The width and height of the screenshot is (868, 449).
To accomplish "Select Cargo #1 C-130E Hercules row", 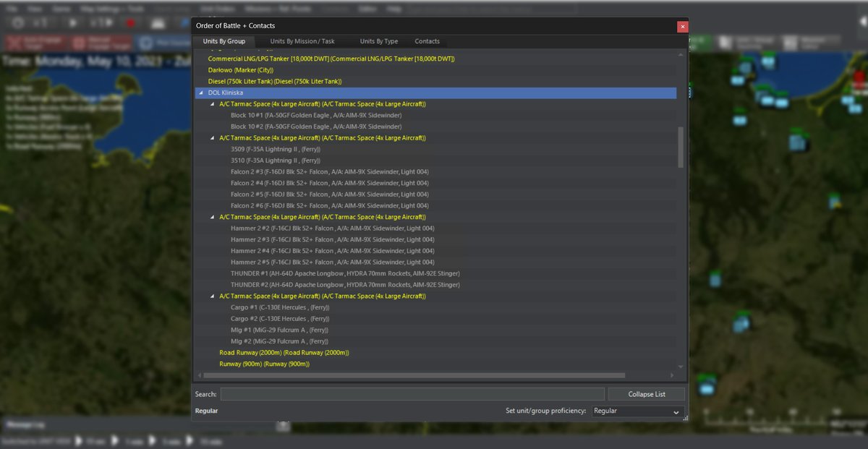I will coord(435,307).
